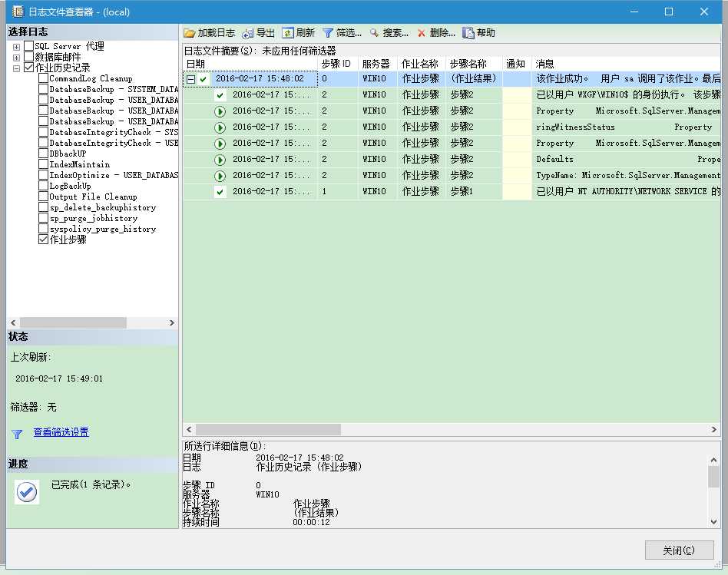Click the 关闭(C) button
The image size is (728, 575).
[680, 550]
